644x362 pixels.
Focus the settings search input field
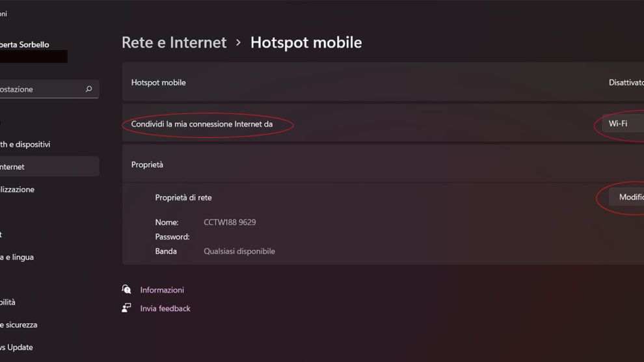pyautogui.click(x=39, y=89)
